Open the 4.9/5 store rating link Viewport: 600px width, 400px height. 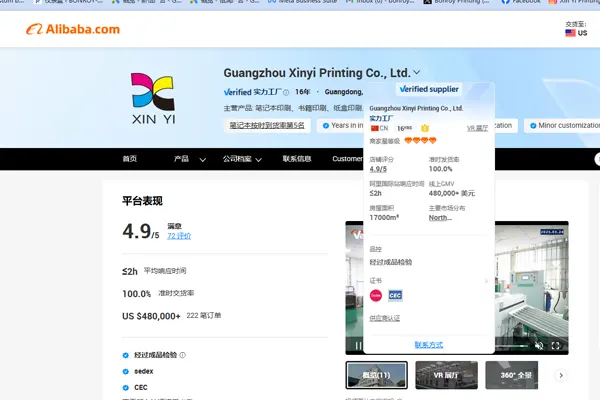click(x=378, y=169)
